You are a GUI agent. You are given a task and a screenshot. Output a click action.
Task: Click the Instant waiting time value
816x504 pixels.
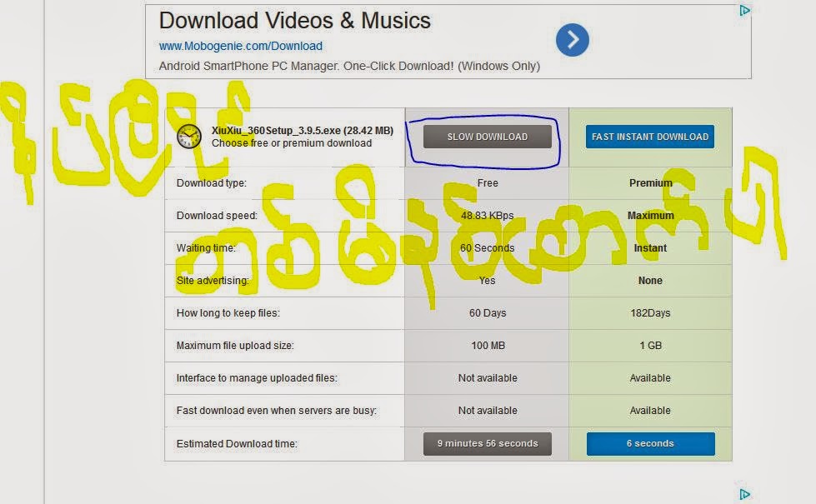pyautogui.click(x=650, y=248)
